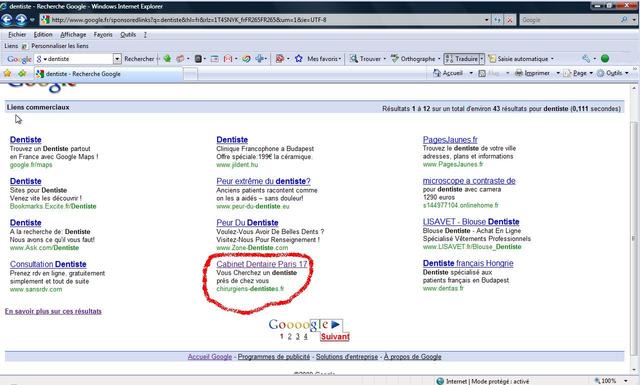Click the URL address bar field
The width and height of the screenshot is (640, 385).
tap(265, 20)
